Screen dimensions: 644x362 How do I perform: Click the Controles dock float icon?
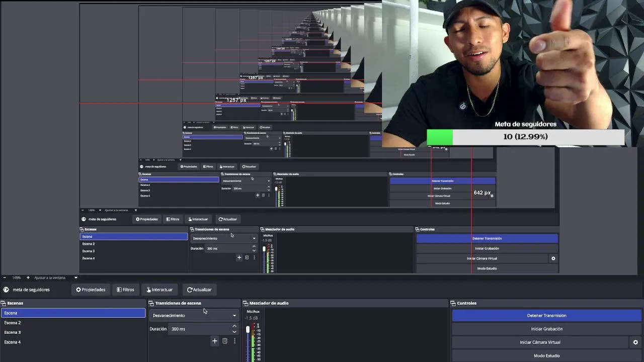pos(453,303)
